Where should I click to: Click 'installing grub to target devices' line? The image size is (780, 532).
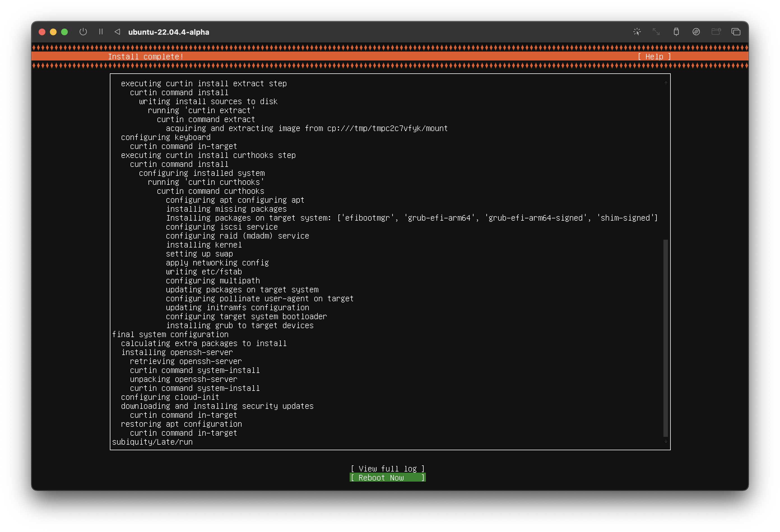click(x=240, y=325)
